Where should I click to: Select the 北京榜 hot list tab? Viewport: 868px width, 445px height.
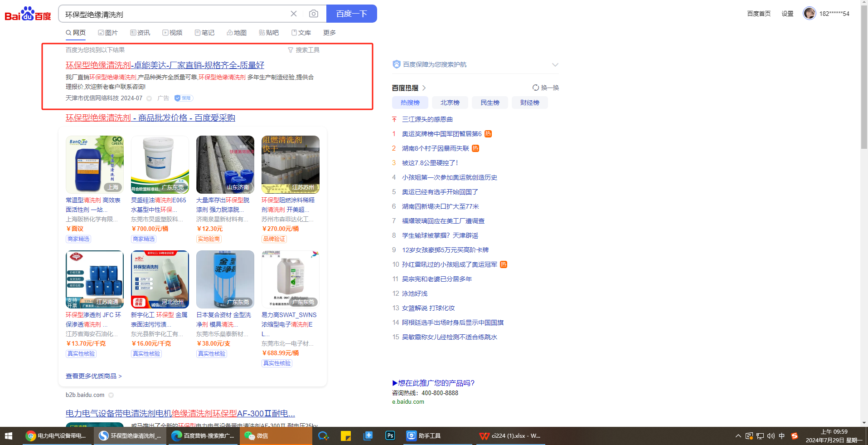[x=450, y=103]
